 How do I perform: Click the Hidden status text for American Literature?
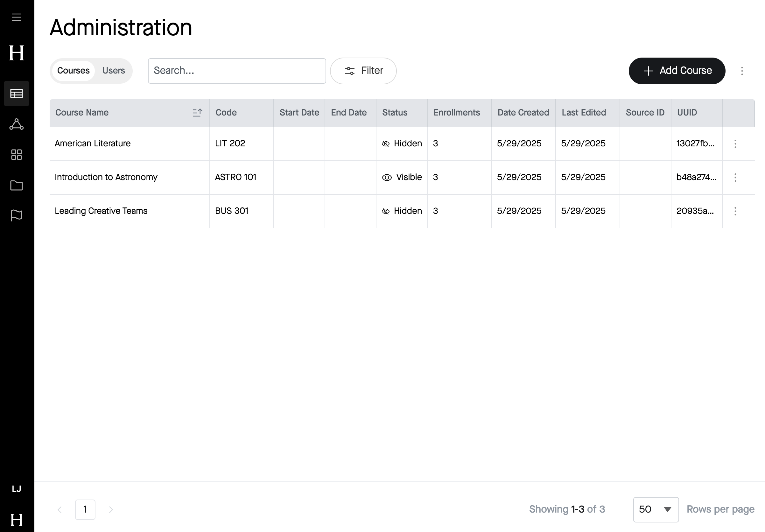[408, 143]
